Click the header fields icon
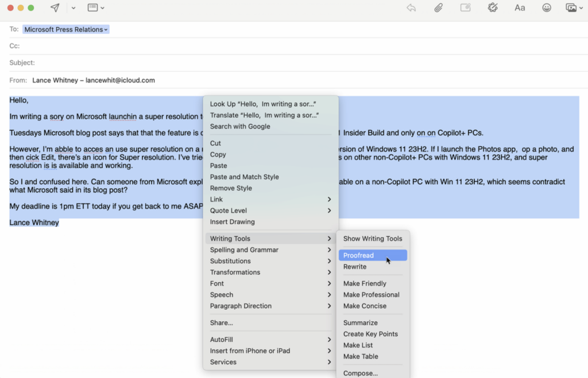This screenshot has width=588, height=378. 92,9
